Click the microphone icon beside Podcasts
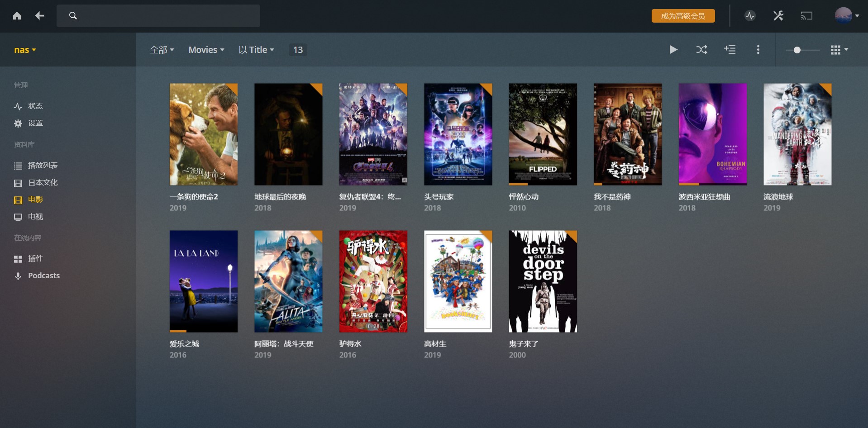Image resolution: width=868 pixels, height=428 pixels. (x=18, y=276)
